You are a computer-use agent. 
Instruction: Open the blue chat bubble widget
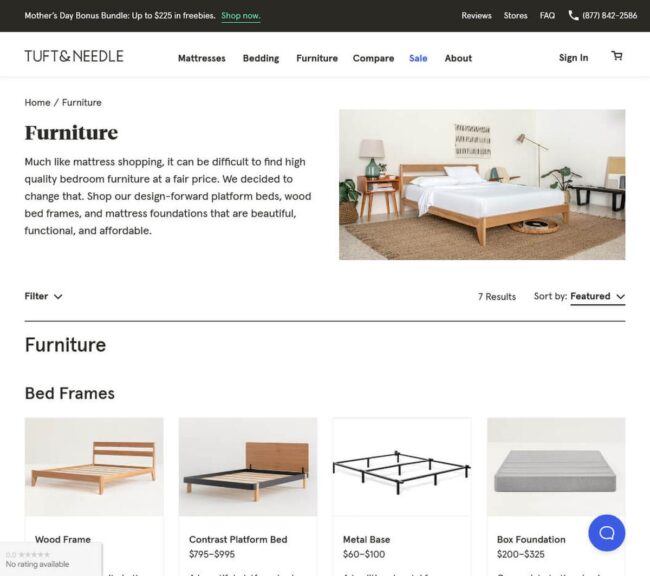(606, 533)
